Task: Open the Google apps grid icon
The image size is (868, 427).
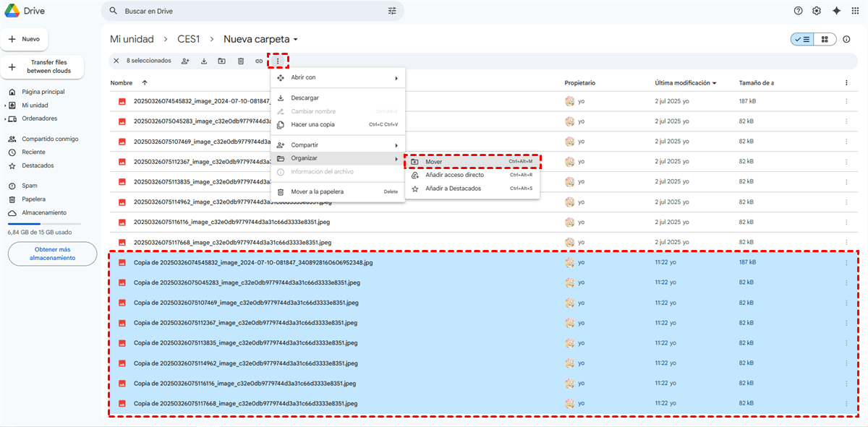Action: tap(856, 11)
